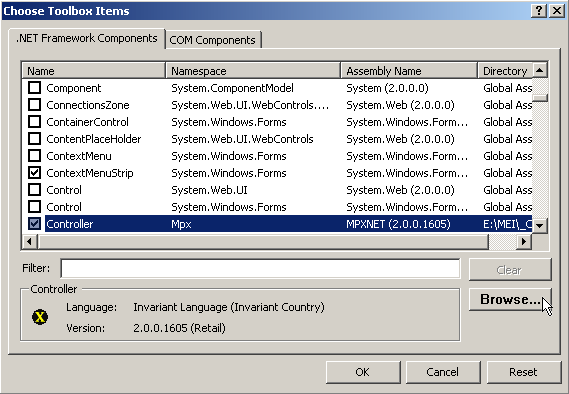
Task: Check the Control System.Windows.Forms checkbox
Action: coord(34,207)
